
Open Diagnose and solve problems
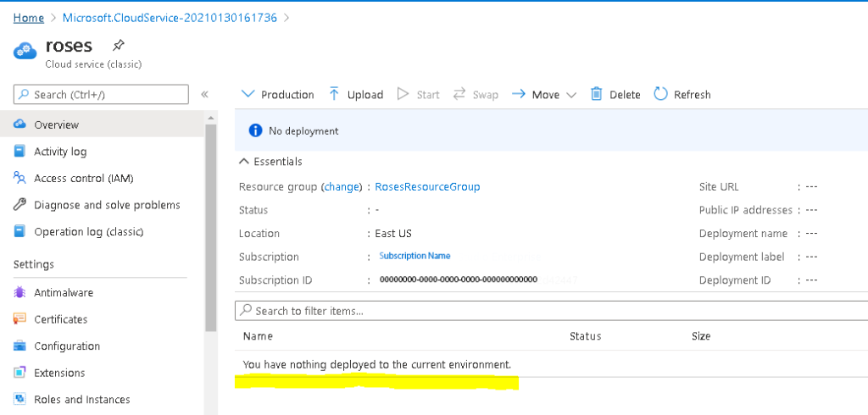(x=108, y=205)
